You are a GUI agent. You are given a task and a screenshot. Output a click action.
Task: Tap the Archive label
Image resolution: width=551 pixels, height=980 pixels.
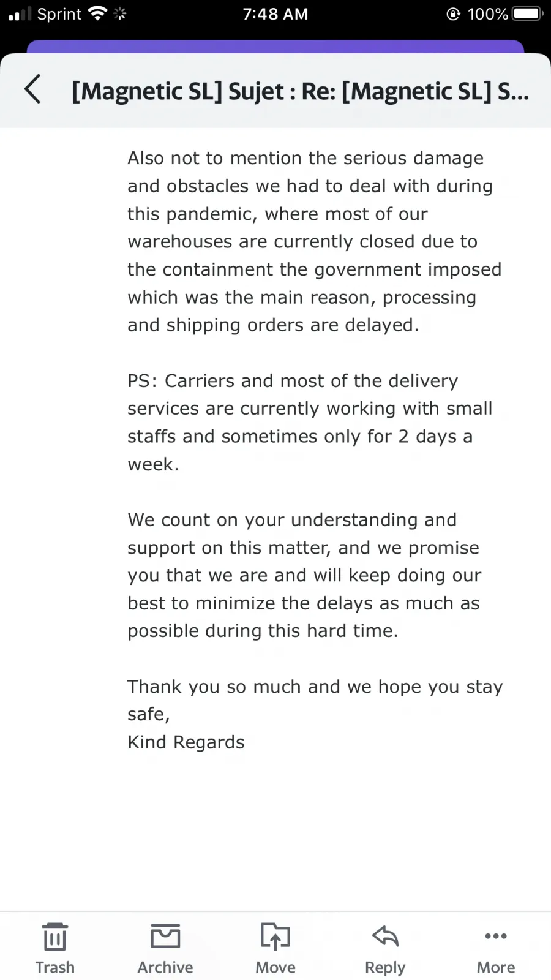[x=165, y=967]
